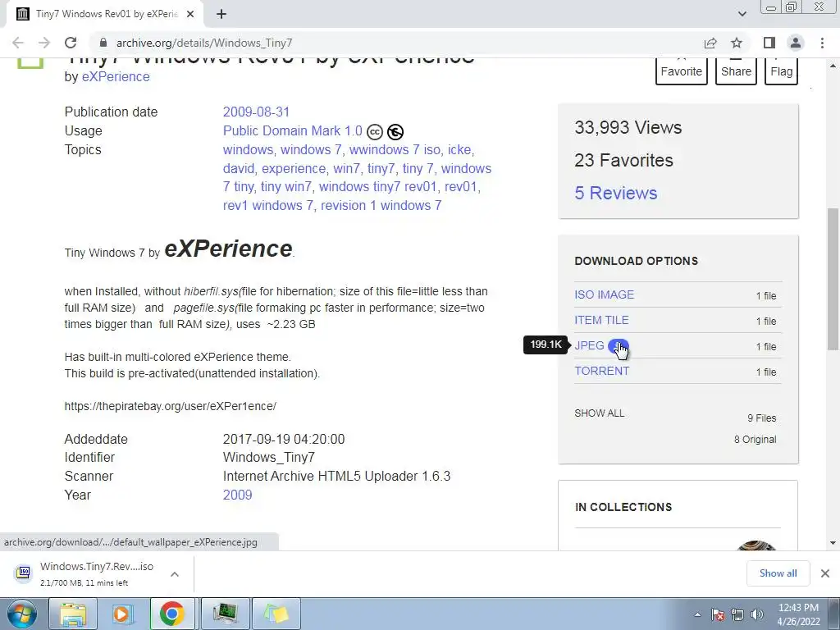Click the '8 Original' files text
This screenshot has height=630, width=840.
pos(755,440)
